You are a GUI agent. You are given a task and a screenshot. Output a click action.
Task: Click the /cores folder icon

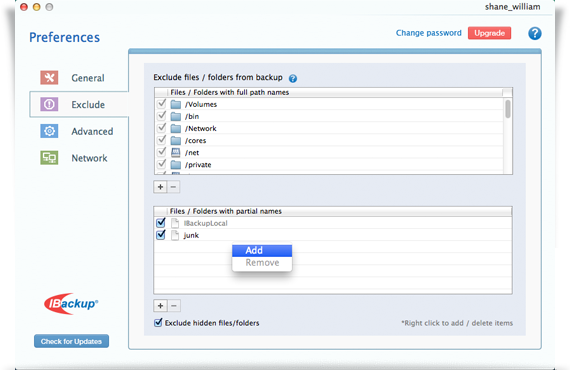(176, 141)
